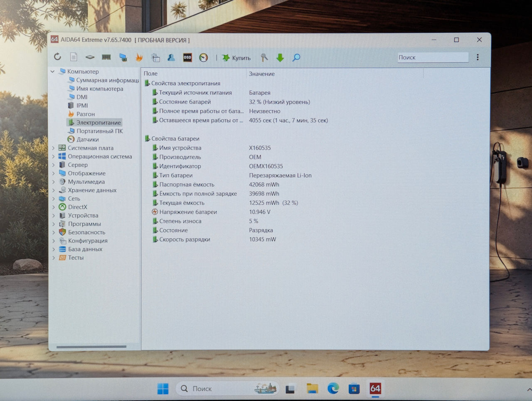Expand the Сервер node
This screenshot has width=532, height=401.
(x=54, y=165)
